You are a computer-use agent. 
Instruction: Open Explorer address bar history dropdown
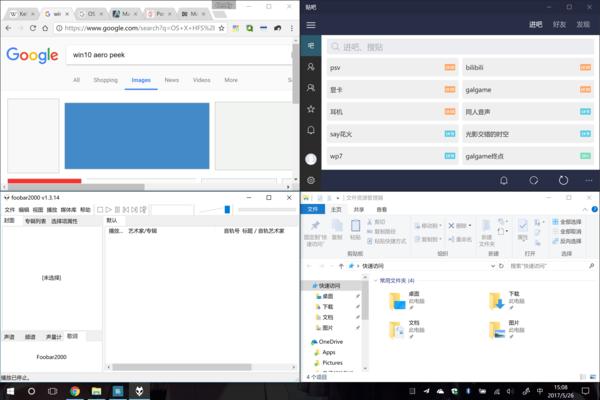493,266
